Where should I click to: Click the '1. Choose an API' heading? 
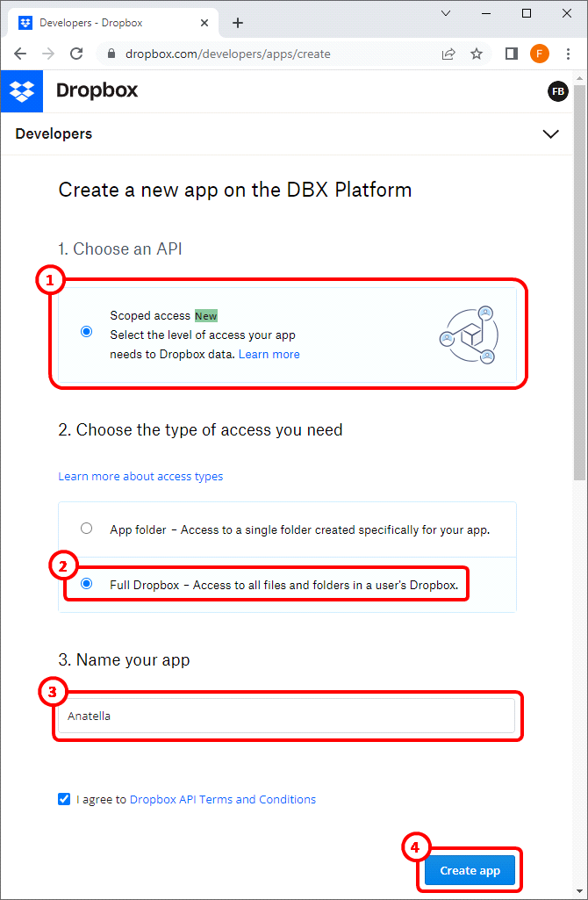tap(120, 249)
